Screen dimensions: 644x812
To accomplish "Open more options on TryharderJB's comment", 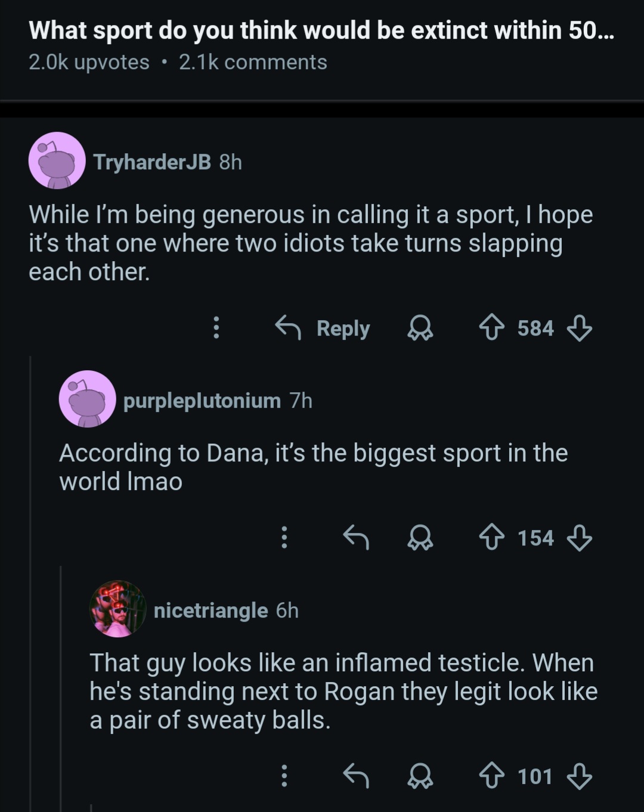I will tap(216, 328).
